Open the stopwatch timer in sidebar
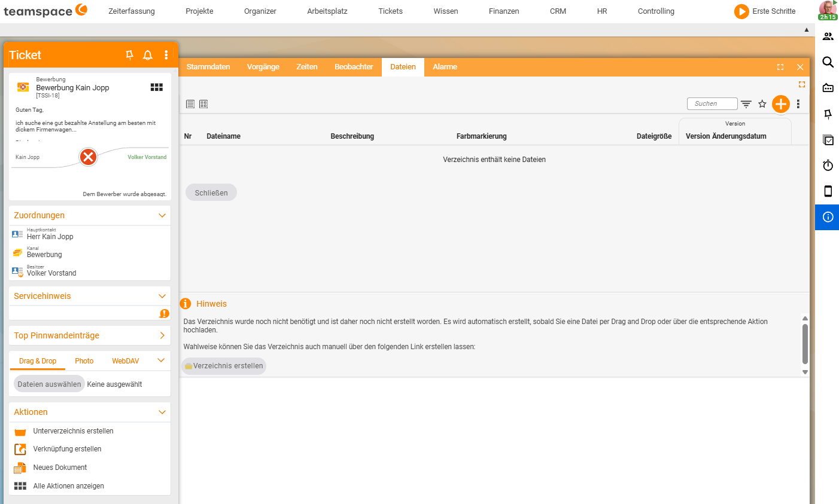This screenshot has width=839, height=504. [828, 166]
